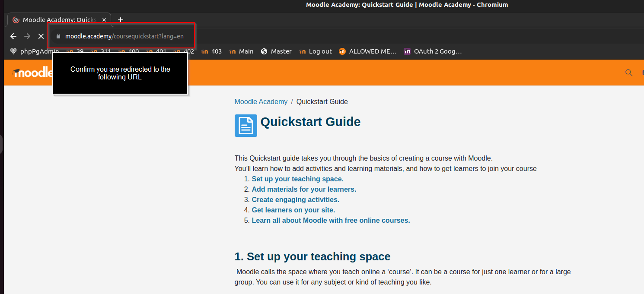Open 'Add materials for your learners.' link

[304, 189]
